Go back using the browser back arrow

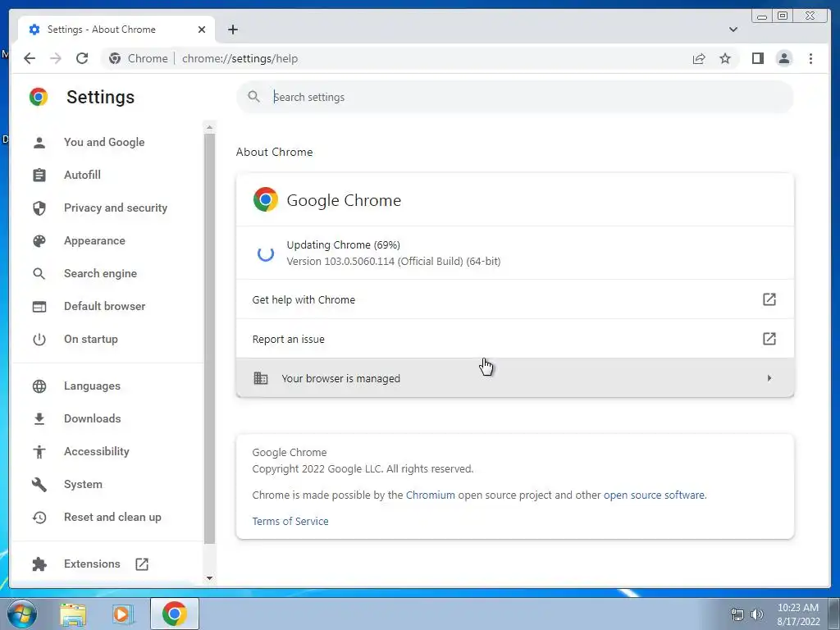point(30,58)
